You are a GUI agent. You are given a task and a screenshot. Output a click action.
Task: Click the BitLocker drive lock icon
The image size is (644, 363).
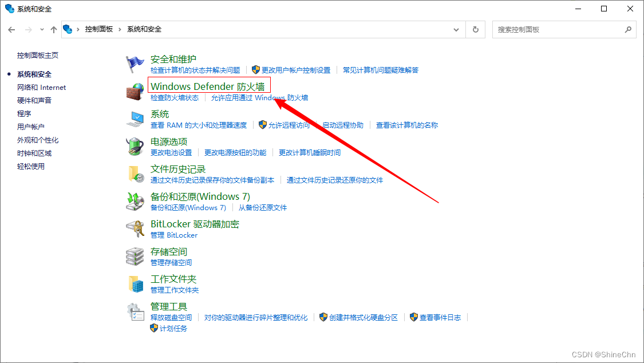[135, 229]
